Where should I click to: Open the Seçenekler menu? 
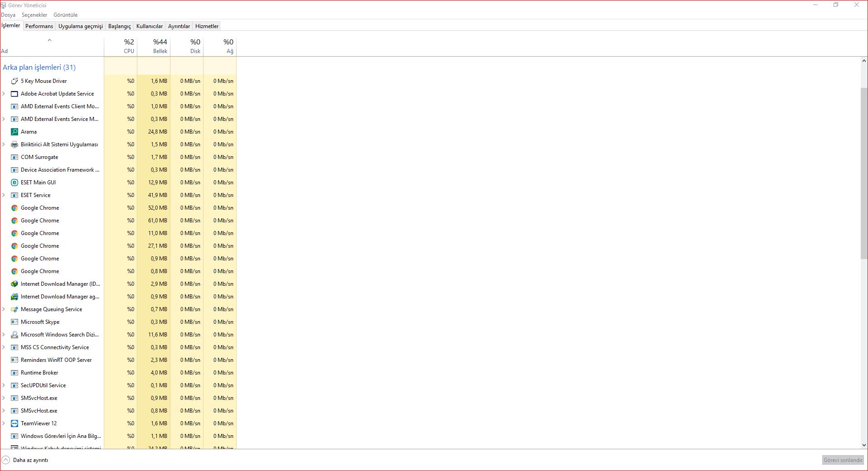pos(34,15)
